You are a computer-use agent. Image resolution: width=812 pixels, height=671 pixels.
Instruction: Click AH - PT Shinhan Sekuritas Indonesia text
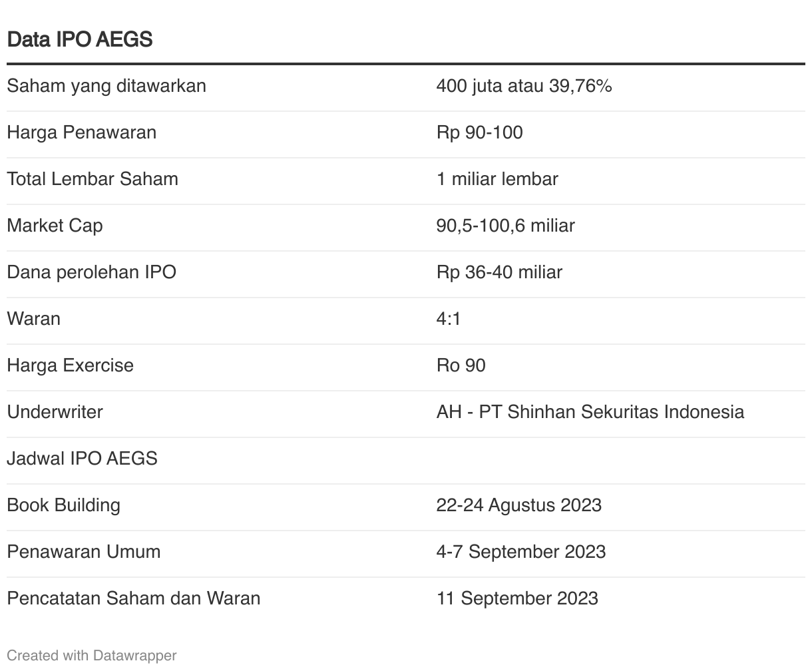coord(590,412)
